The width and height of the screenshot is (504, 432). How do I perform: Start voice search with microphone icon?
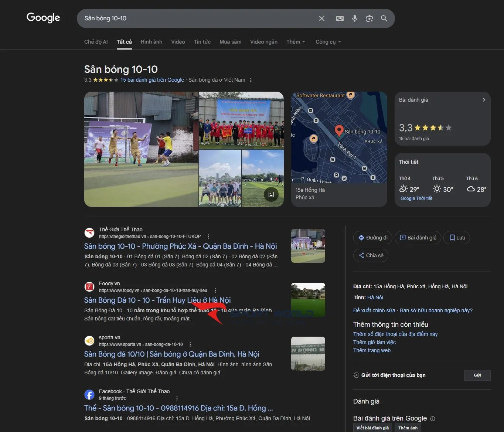tap(355, 18)
